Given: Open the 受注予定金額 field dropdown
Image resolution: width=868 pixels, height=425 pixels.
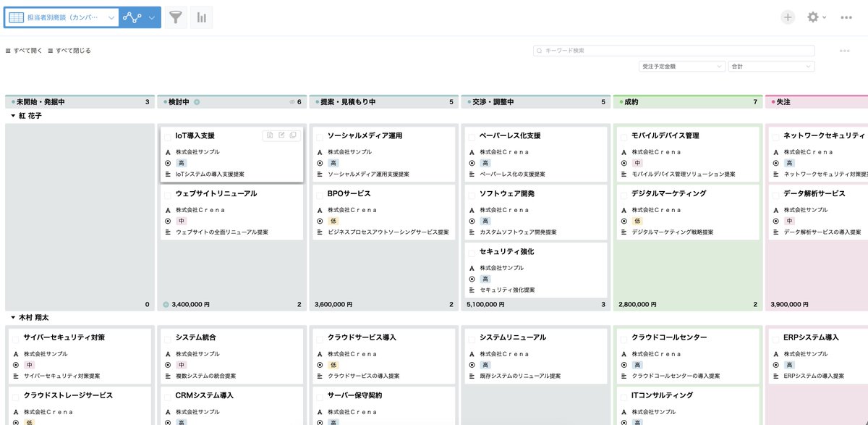Looking at the screenshot, I should [x=682, y=66].
